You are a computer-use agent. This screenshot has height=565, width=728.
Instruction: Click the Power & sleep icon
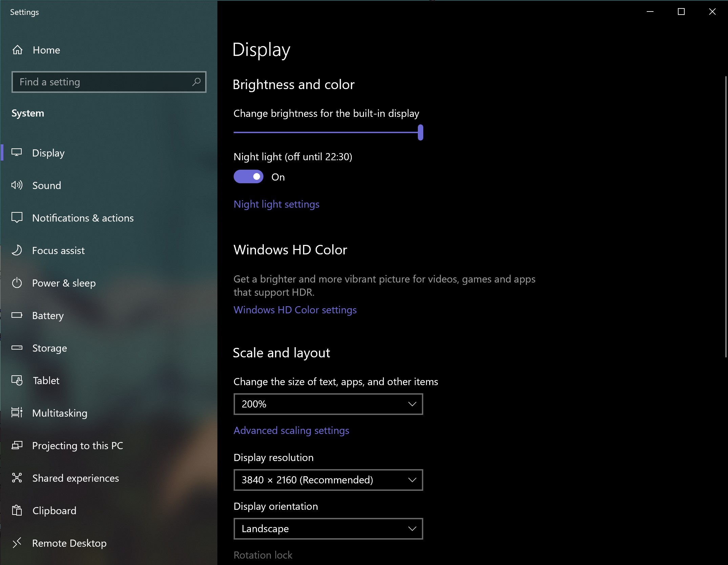[17, 282]
